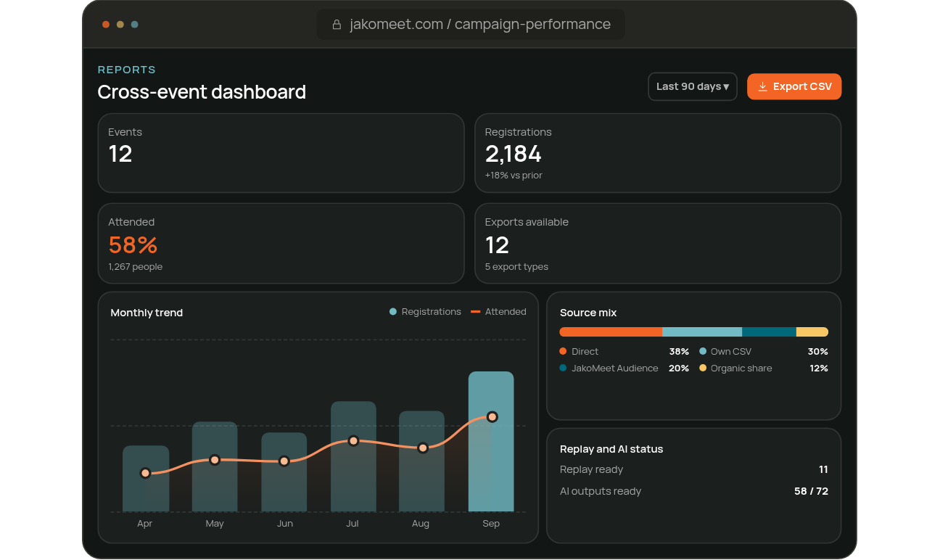This screenshot has height=560, width=940.
Task: Click the 2,184 registrations value
Action: [x=513, y=154]
